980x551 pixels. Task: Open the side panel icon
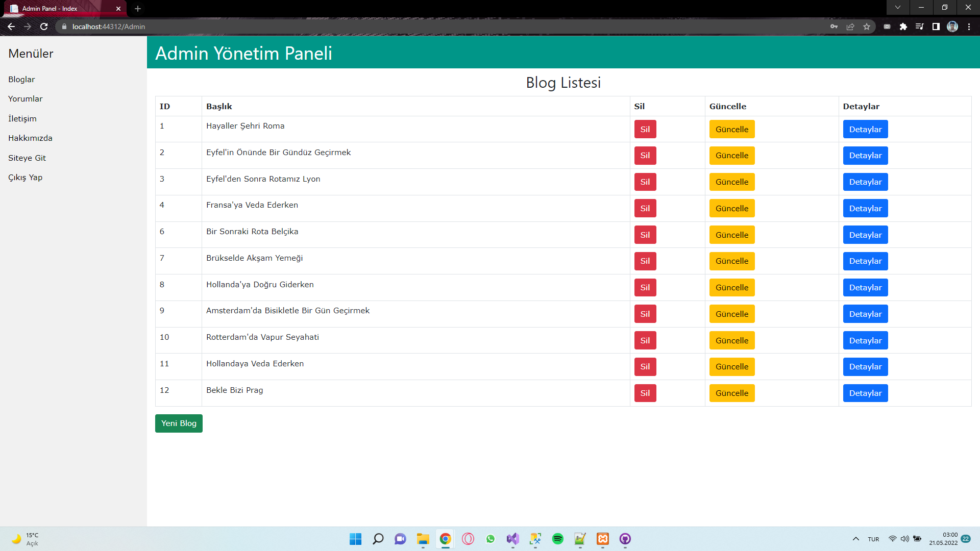pyautogui.click(x=936, y=27)
